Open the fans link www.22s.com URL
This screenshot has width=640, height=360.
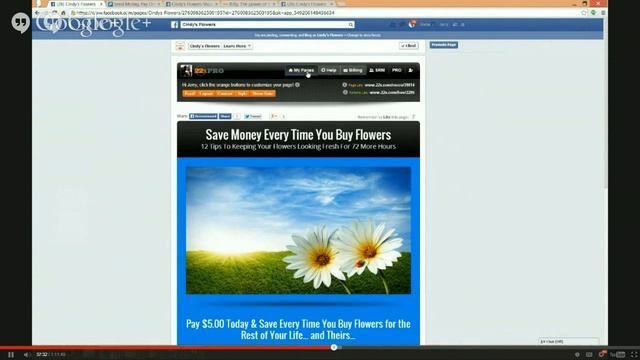[392, 93]
